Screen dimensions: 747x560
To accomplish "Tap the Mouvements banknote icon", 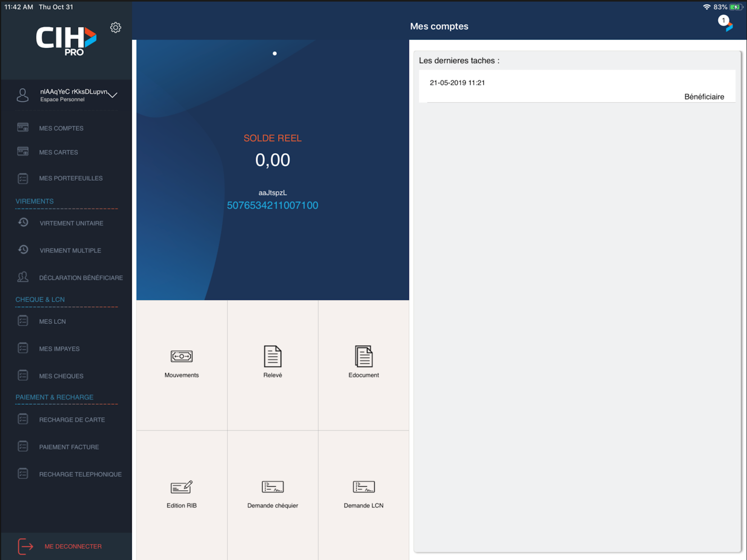I will click(x=181, y=356).
